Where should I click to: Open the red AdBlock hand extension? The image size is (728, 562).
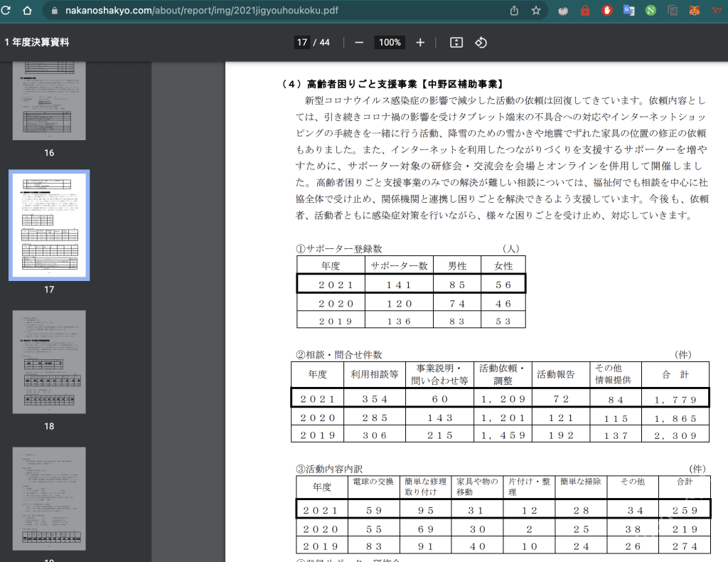point(607,11)
